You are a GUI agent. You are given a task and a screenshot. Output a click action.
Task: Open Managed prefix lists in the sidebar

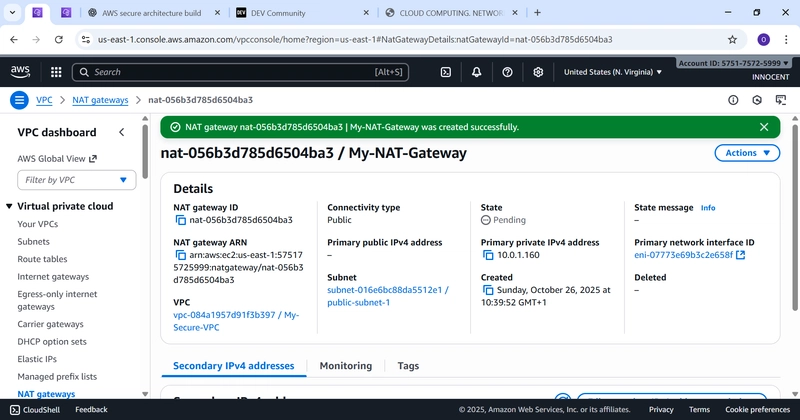tap(57, 377)
